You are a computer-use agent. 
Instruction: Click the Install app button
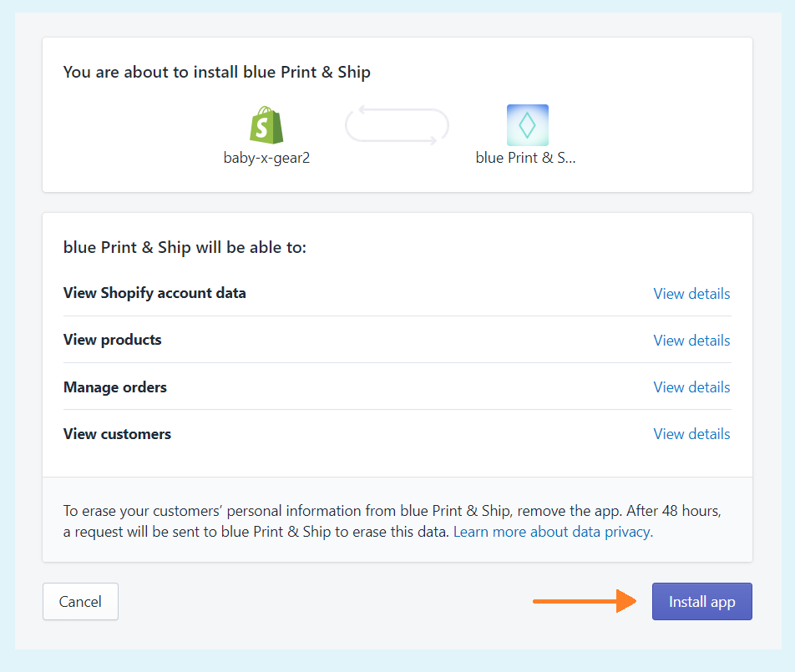(701, 602)
